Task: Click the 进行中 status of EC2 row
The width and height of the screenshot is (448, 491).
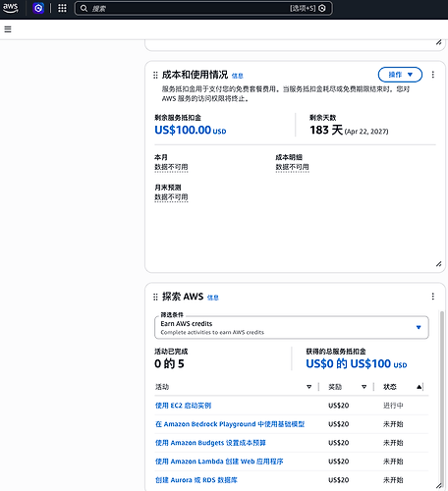Action: click(x=393, y=406)
